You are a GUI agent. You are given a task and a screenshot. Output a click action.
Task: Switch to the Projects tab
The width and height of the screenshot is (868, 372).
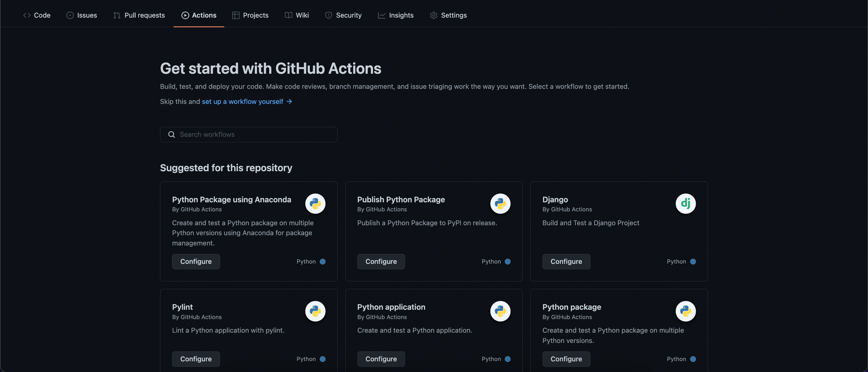tap(250, 15)
